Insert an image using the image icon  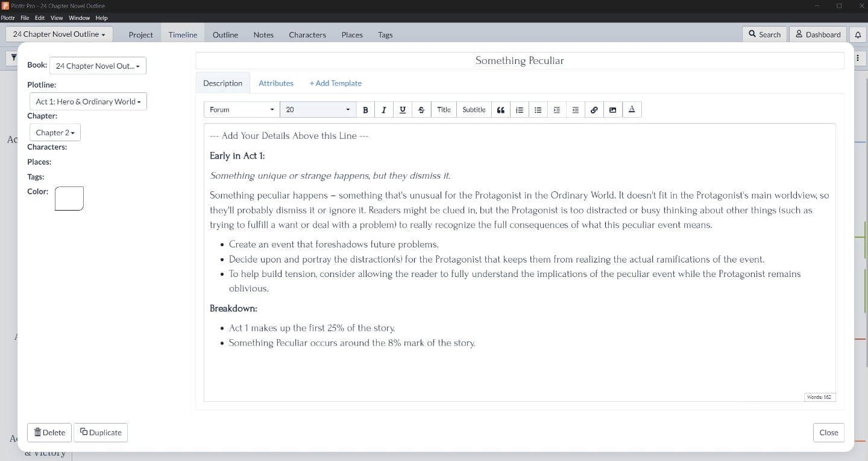click(612, 109)
